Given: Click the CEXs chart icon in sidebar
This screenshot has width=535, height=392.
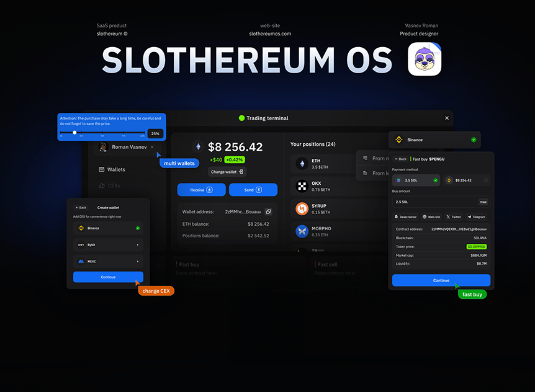Looking at the screenshot, I should [x=101, y=186].
